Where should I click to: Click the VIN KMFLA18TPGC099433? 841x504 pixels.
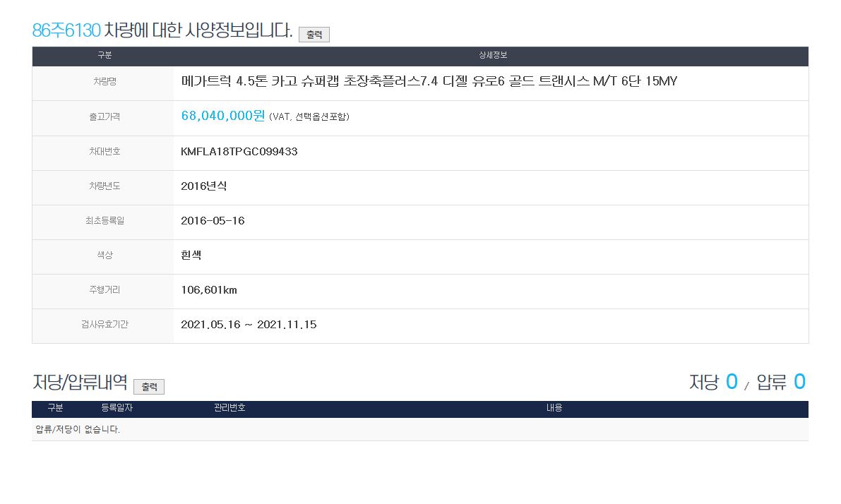[239, 151]
